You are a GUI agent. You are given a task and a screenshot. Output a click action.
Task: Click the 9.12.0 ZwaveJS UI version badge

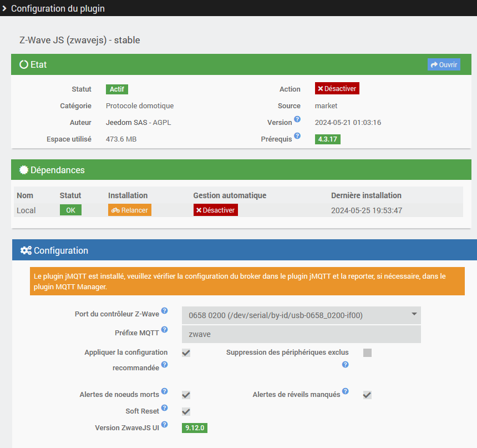point(194,428)
